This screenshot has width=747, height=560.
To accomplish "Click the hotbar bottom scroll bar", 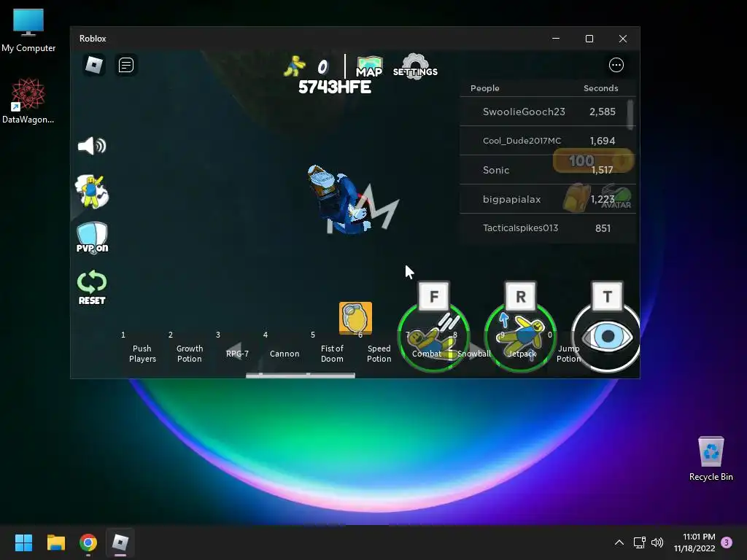I will (x=300, y=376).
